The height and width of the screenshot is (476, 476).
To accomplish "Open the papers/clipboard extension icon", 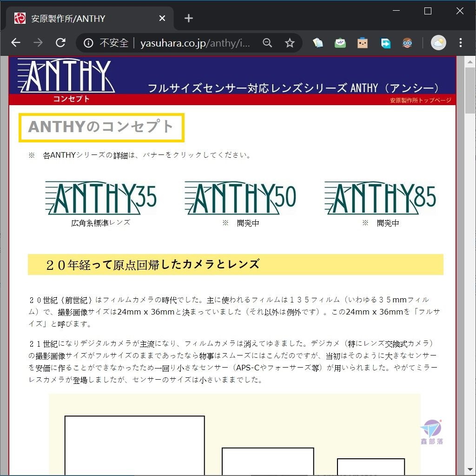I will pos(317,43).
